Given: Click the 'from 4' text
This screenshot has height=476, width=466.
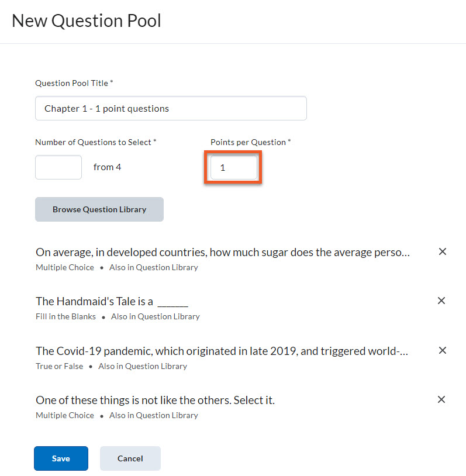Looking at the screenshot, I should tap(108, 167).
